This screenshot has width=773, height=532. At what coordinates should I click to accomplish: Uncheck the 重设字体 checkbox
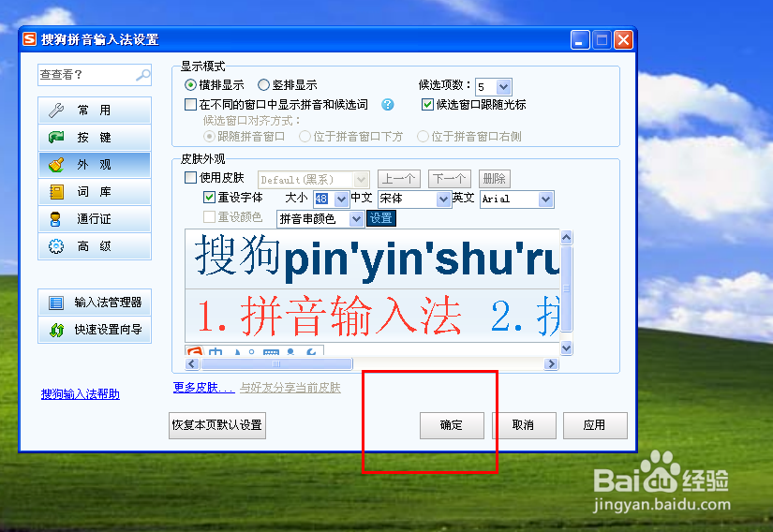pos(209,198)
